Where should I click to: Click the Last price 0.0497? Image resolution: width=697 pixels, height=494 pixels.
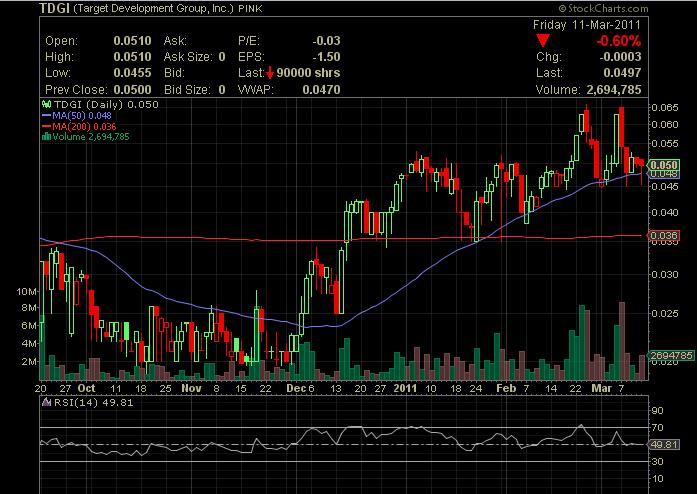622,73
